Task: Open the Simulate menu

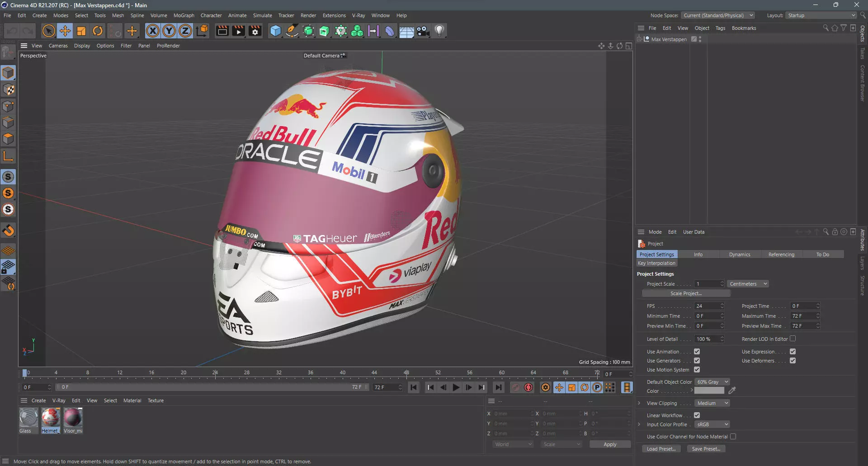Action: click(262, 15)
